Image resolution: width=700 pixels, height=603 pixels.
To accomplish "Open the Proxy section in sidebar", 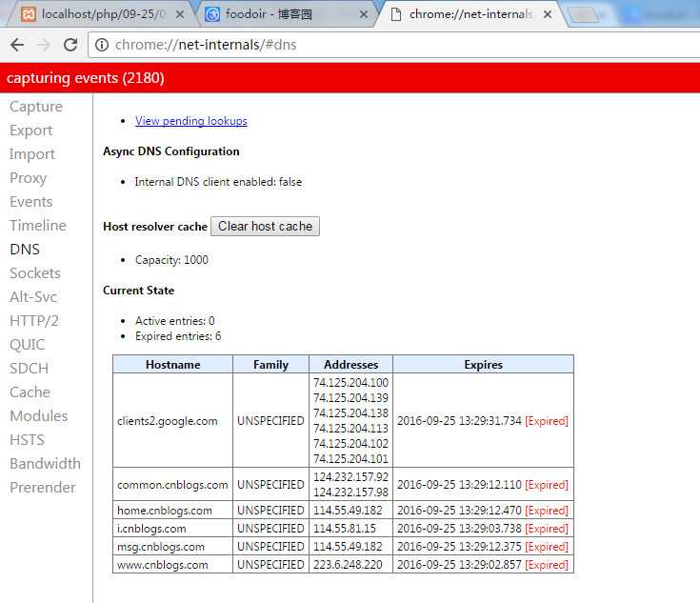I will [x=29, y=178].
